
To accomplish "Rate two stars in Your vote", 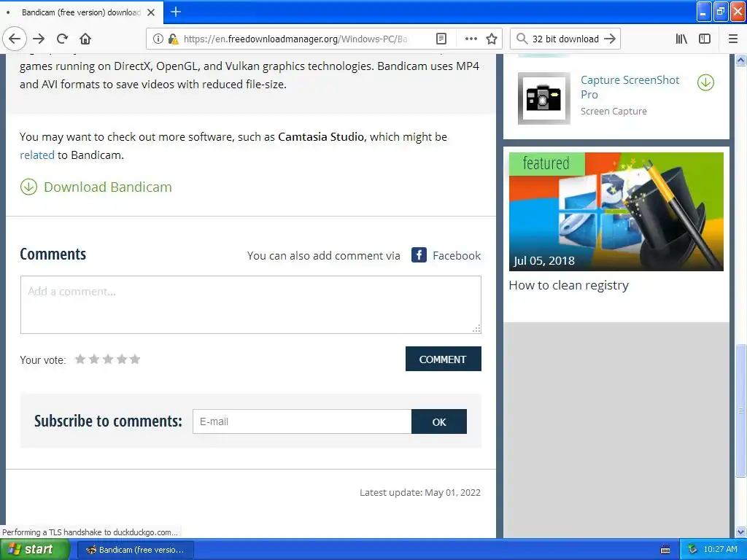I will [x=94, y=359].
